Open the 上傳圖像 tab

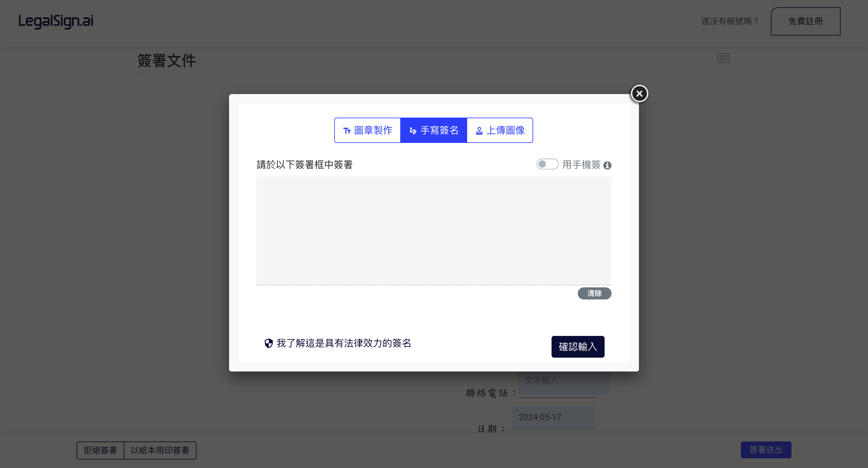[500, 130]
